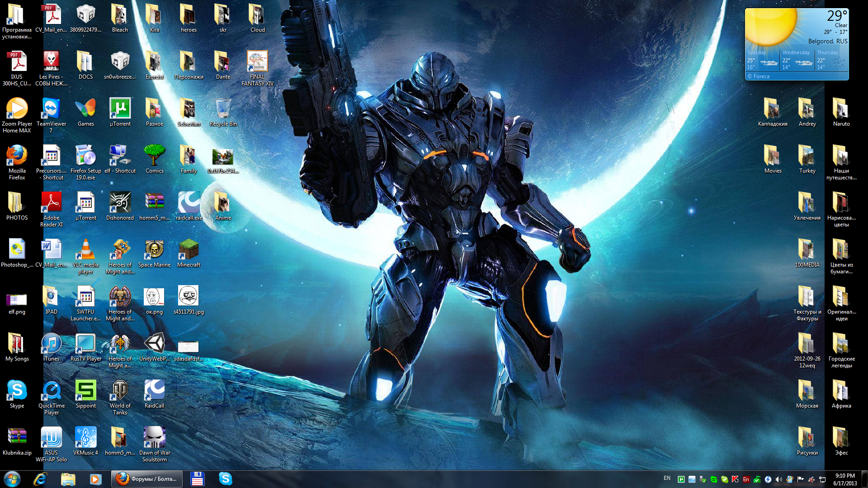Launch Zoom Player Home MAX
Image resolution: width=868 pixels, height=488 pixels.
[17, 108]
